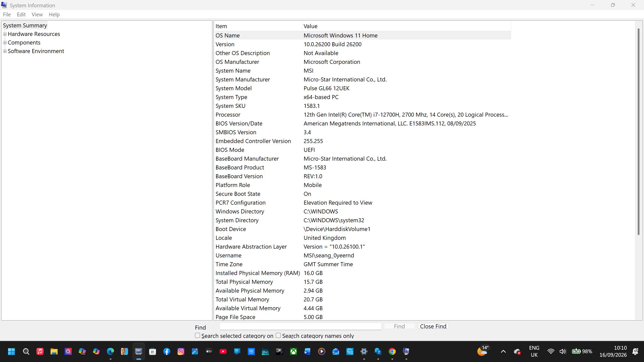Click the Value column header
This screenshot has width=644, height=362.
coord(406,26)
